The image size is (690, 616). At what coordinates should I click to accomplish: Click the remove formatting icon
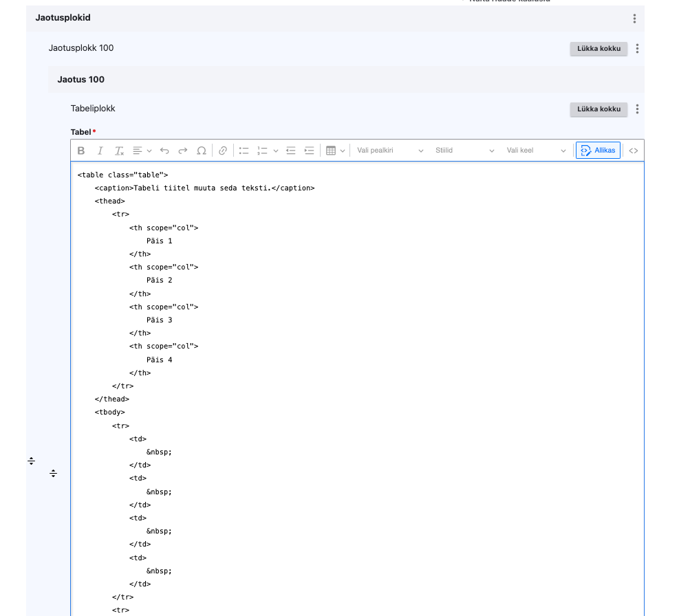coord(119,151)
